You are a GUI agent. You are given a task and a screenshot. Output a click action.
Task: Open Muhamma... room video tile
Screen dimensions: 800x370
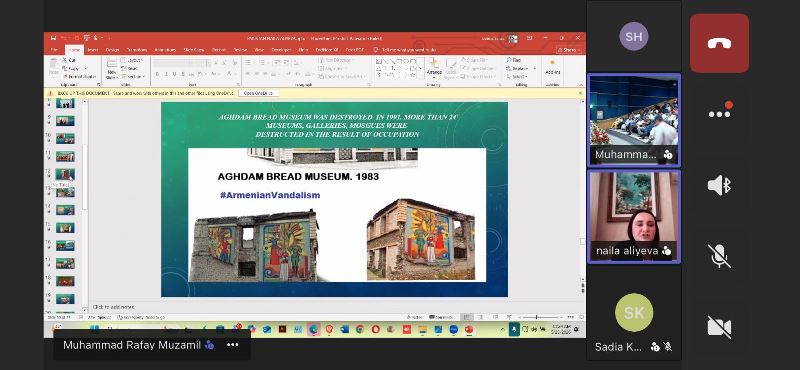(x=634, y=120)
